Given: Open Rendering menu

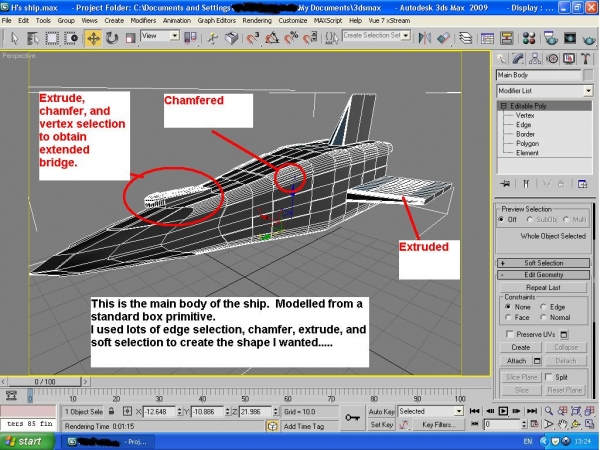Looking at the screenshot, I should 257,21.
